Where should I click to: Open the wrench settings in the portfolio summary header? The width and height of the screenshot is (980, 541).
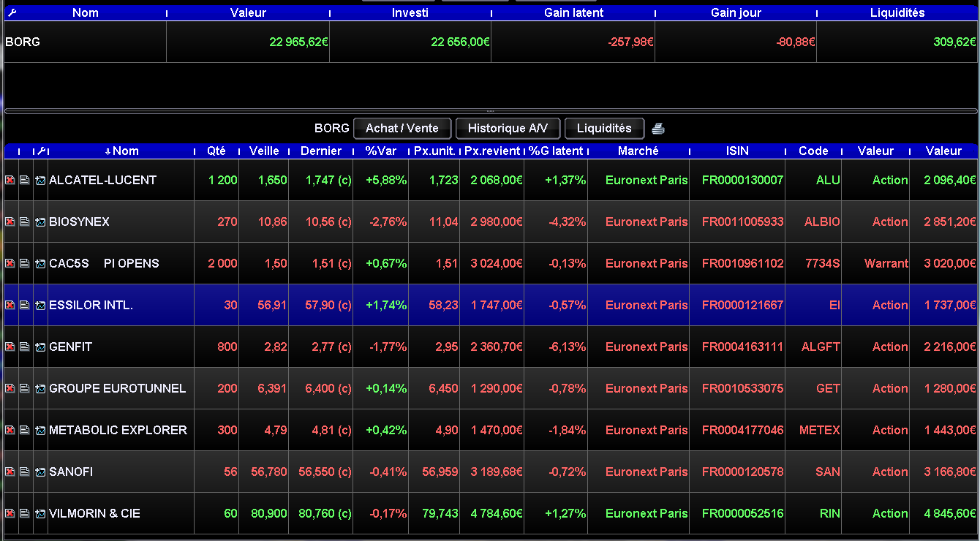pos(11,12)
